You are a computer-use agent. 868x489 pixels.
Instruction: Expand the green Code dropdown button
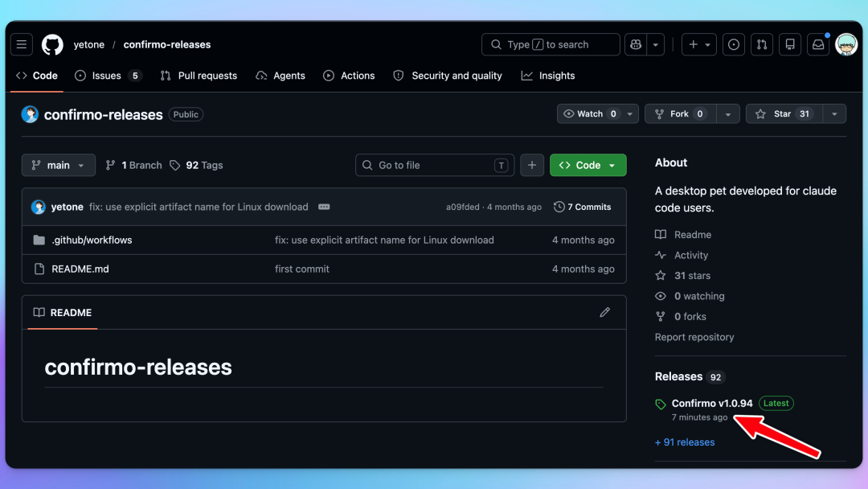point(588,165)
